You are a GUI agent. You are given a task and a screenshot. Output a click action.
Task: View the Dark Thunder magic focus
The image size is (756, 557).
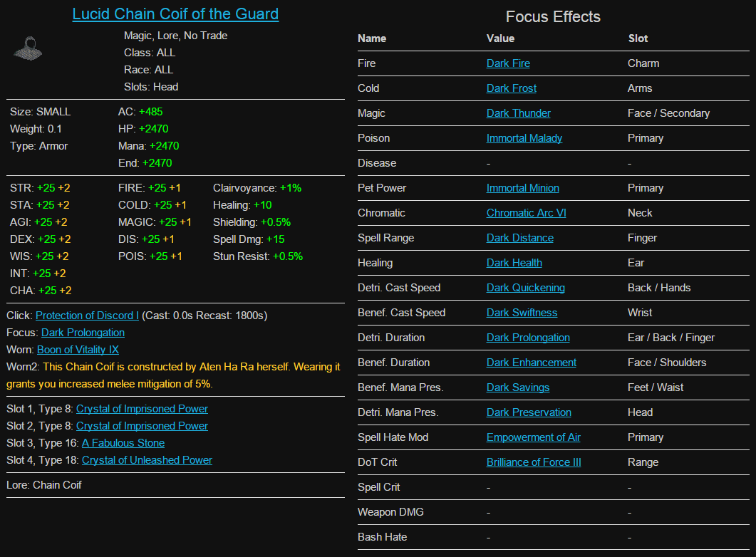519,113
